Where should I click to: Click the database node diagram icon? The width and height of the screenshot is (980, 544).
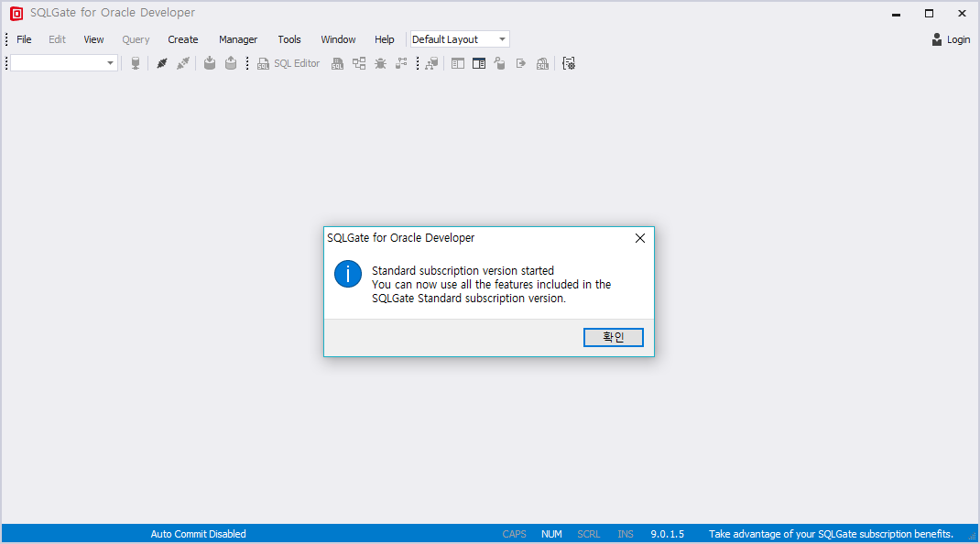point(401,63)
